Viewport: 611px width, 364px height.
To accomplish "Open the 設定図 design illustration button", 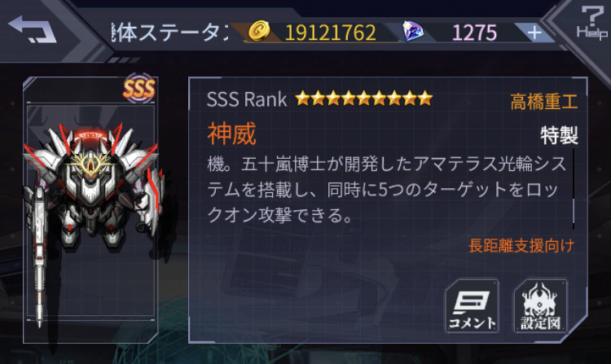I will (540, 306).
